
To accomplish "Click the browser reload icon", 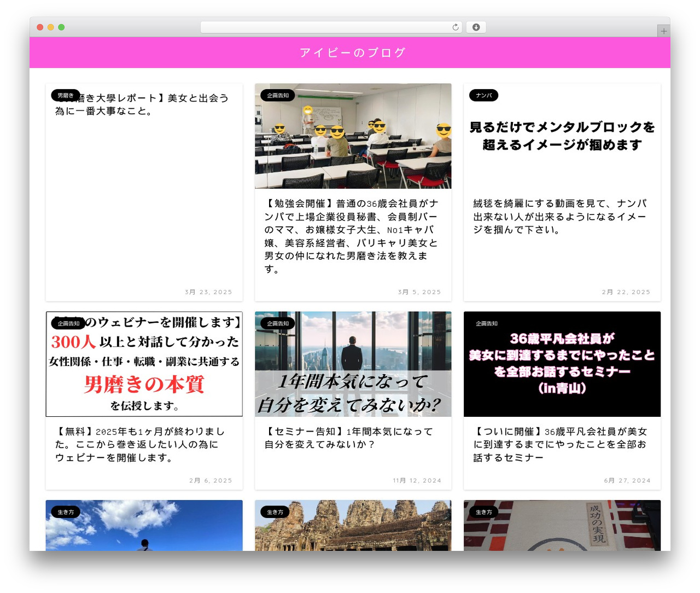I will [456, 27].
